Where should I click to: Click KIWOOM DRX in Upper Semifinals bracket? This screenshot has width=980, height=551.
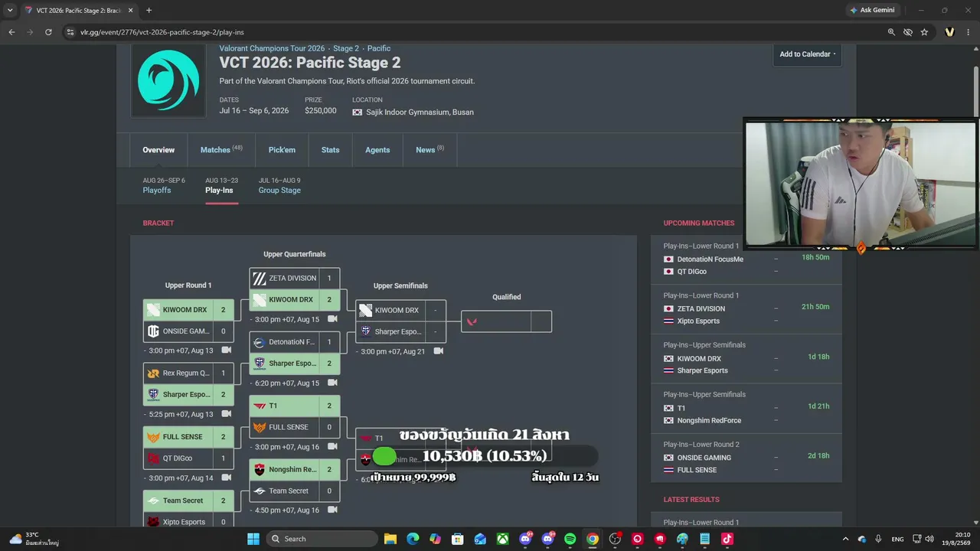(400, 310)
